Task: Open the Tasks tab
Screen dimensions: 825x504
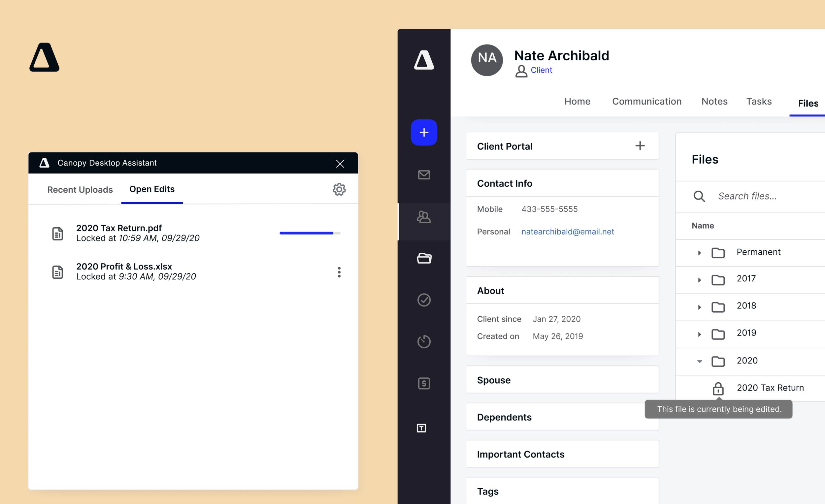Action: [x=759, y=101]
